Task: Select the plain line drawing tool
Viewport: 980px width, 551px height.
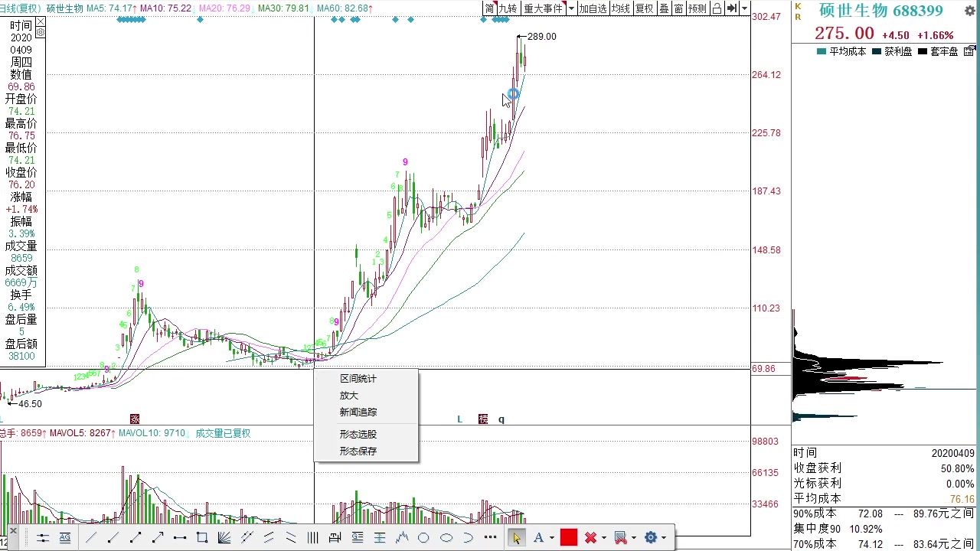Action: coord(91,538)
